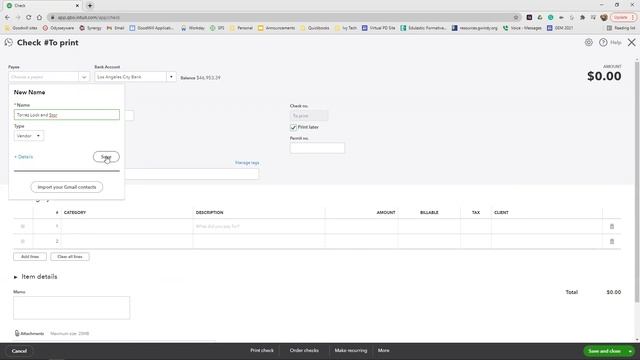Open the settings gear in check header
This screenshot has height=360, width=640.
point(589,42)
